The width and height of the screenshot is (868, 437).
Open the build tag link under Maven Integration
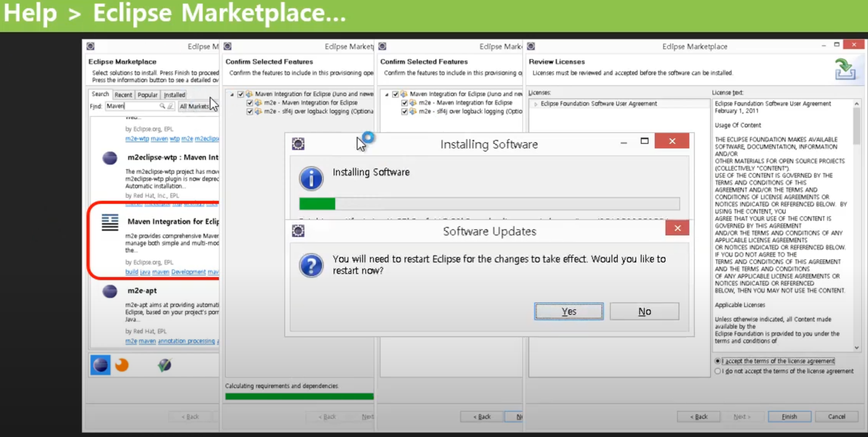tap(131, 272)
